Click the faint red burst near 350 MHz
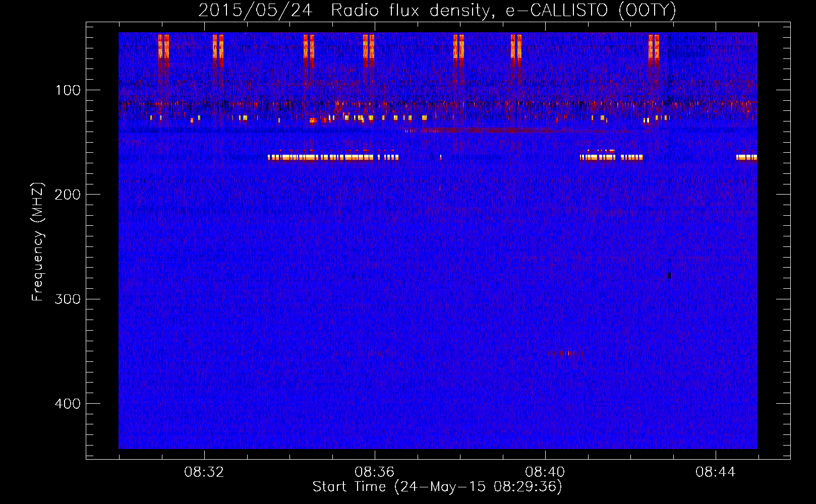Screen dimensions: 816x504 click(566, 353)
